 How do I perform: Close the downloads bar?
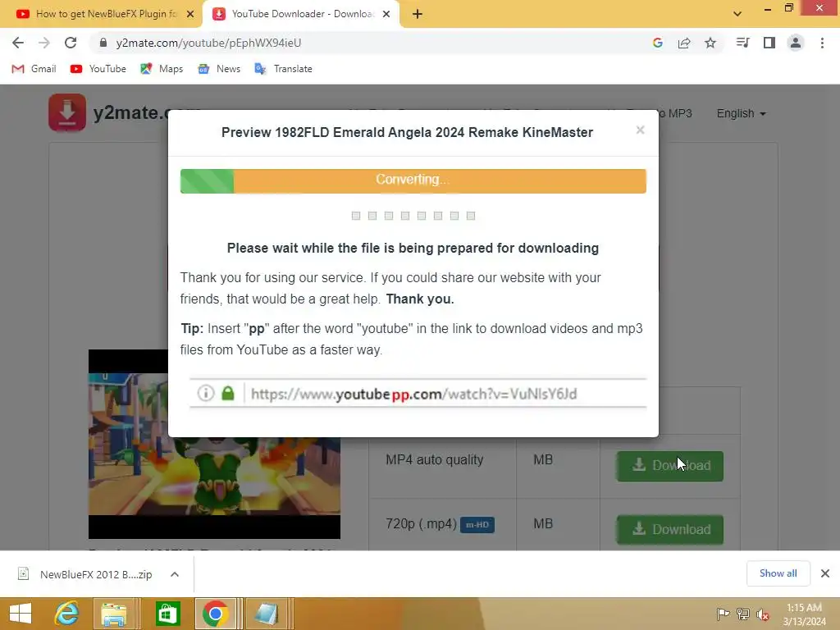tap(825, 573)
